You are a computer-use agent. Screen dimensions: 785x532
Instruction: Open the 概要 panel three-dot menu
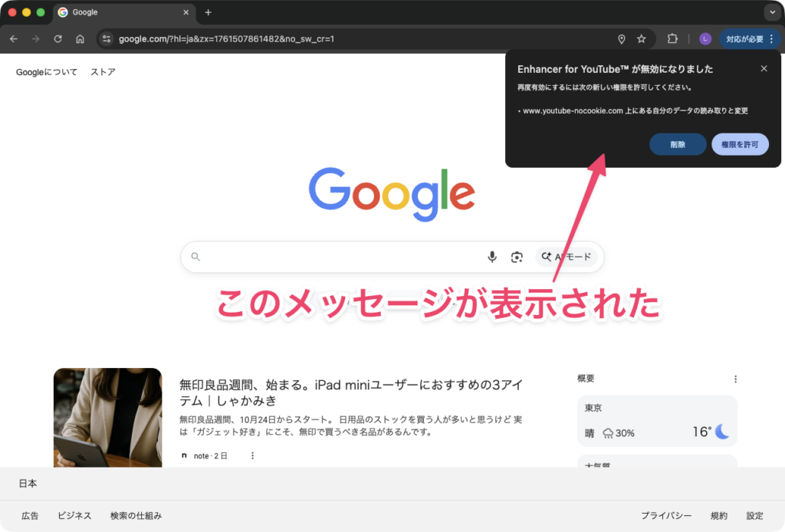click(x=735, y=379)
